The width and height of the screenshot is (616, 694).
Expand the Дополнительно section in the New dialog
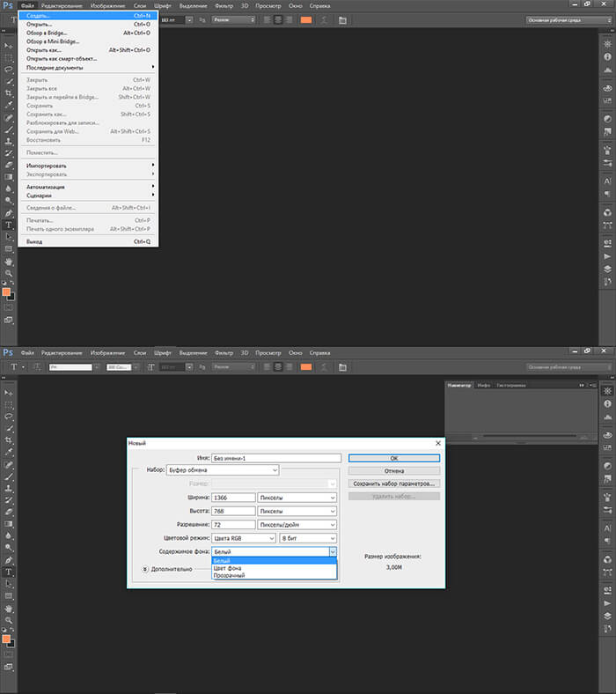pyautogui.click(x=145, y=569)
